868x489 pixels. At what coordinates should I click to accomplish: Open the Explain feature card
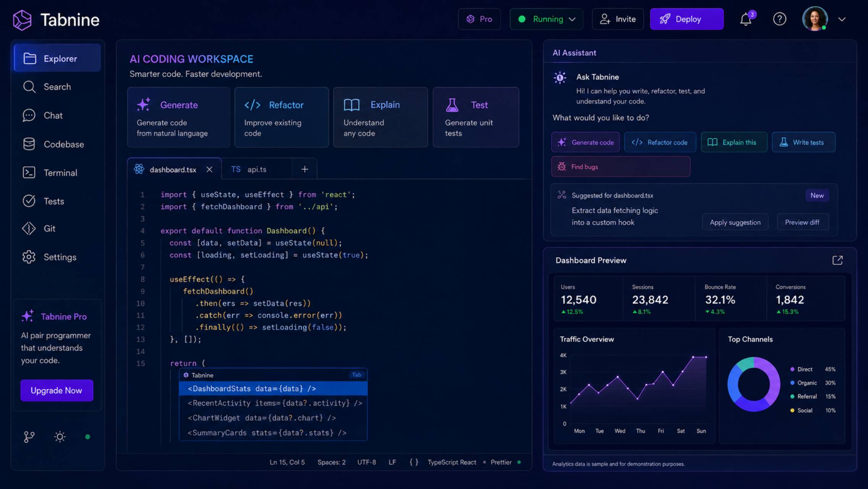click(381, 117)
